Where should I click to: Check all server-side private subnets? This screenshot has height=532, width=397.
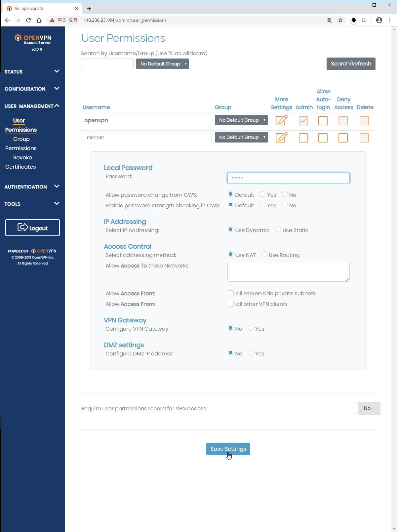(x=231, y=293)
